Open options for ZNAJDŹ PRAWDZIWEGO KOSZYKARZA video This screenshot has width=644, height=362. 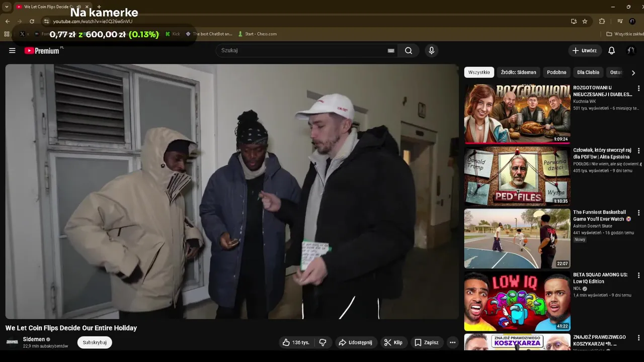coord(638,337)
